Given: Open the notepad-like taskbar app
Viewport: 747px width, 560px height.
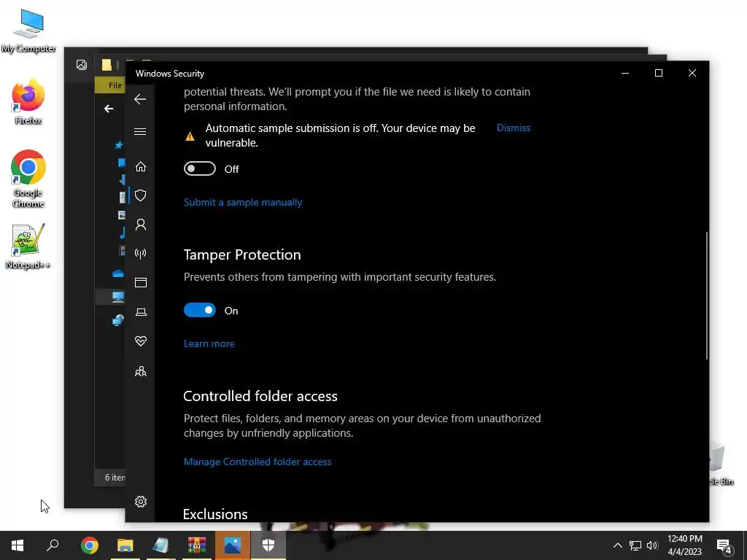Looking at the screenshot, I should 160,545.
